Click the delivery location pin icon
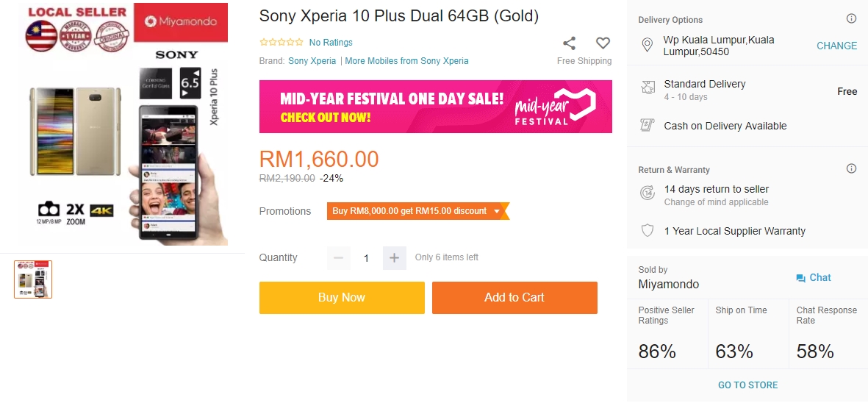Screen dimensions: 868x403 pos(648,46)
